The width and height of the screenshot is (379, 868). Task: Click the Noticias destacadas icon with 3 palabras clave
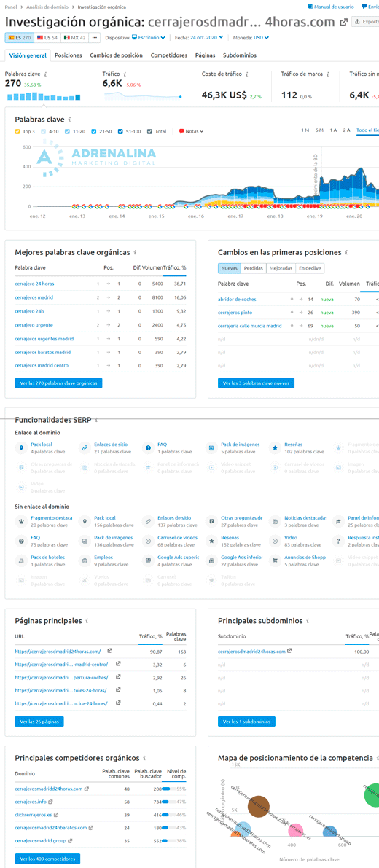click(x=275, y=522)
